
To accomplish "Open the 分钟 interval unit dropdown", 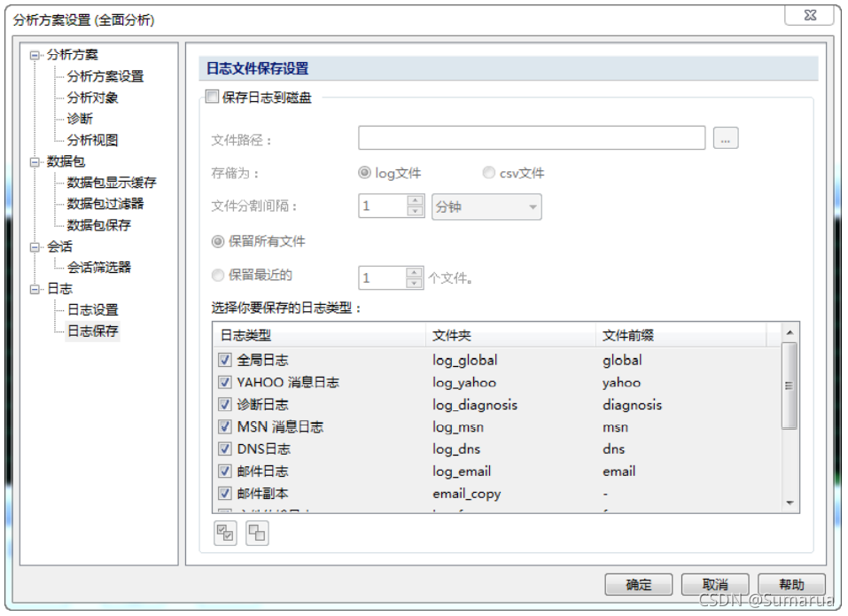I will tap(486, 207).
